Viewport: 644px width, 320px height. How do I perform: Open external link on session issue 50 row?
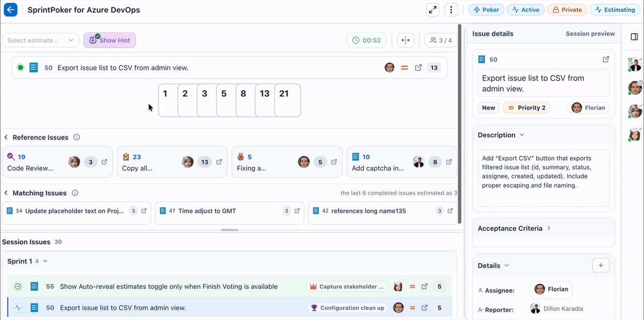(425, 308)
